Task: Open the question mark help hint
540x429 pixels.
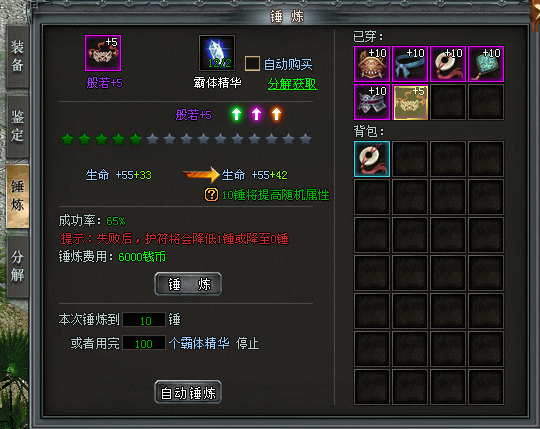Action: 211,195
